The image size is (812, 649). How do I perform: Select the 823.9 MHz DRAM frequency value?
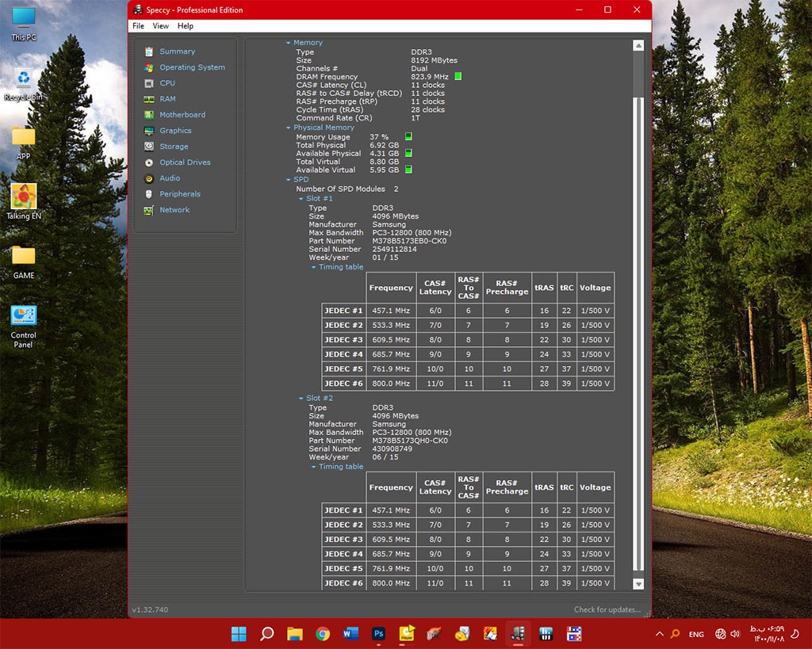[430, 77]
